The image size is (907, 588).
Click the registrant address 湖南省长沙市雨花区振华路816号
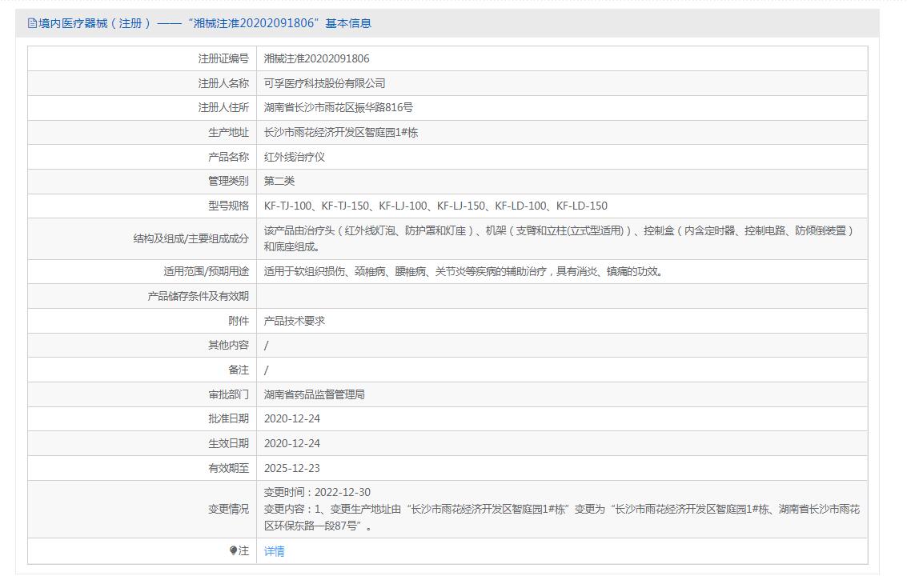point(339,107)
